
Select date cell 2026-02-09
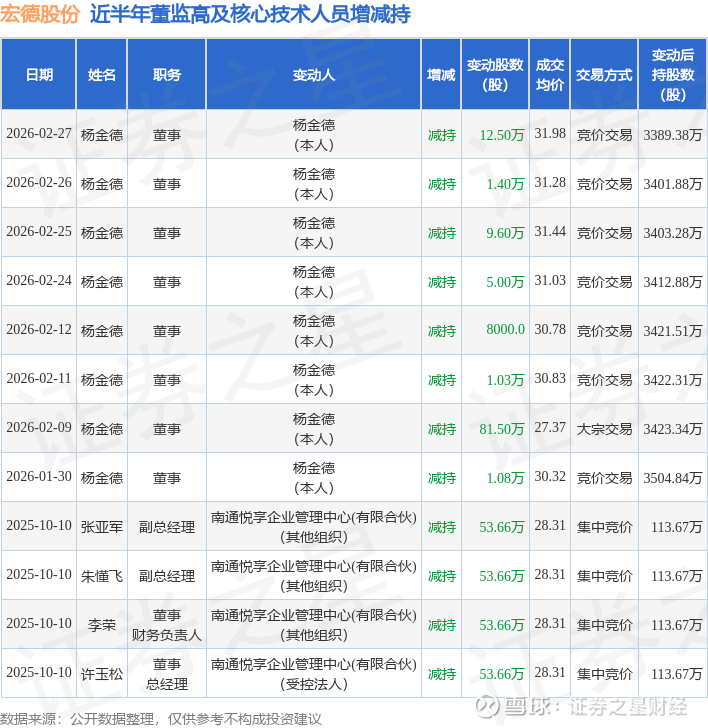tap(39, 428)
